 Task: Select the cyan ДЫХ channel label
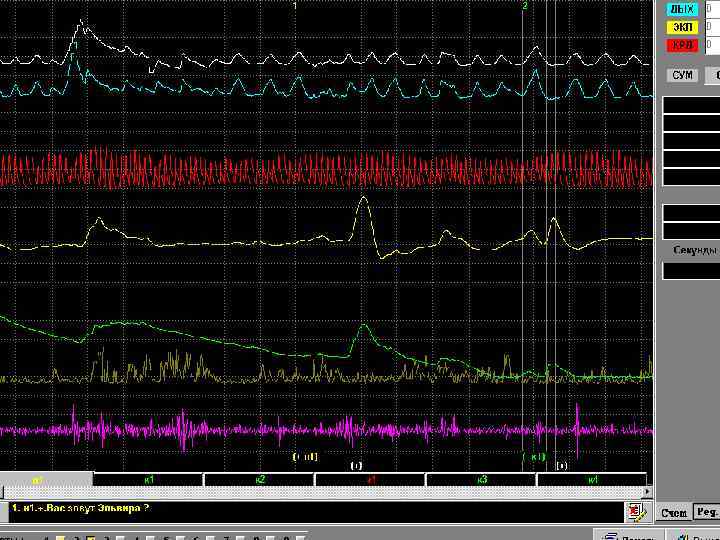coord(682,9)
